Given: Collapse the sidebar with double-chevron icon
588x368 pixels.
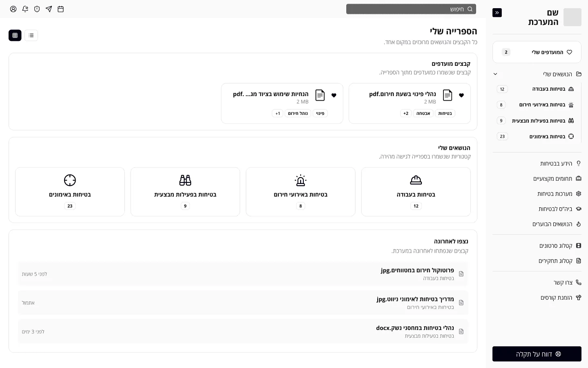Looking at the screenshot, I should (x=497, y=13).
